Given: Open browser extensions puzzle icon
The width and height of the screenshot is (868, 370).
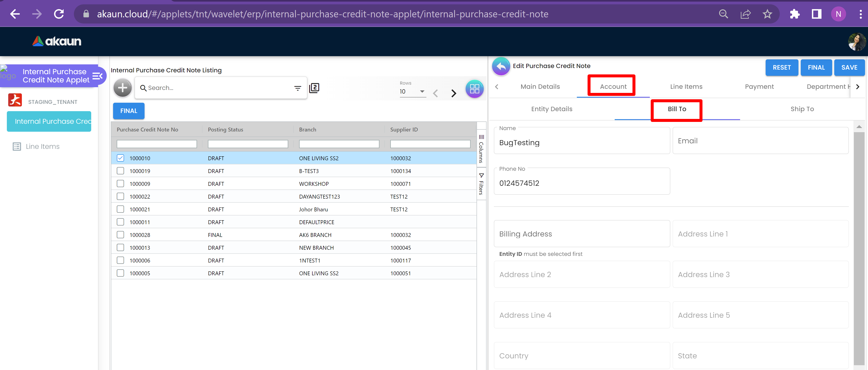Looking at the screenshot, I should point(794,14).
